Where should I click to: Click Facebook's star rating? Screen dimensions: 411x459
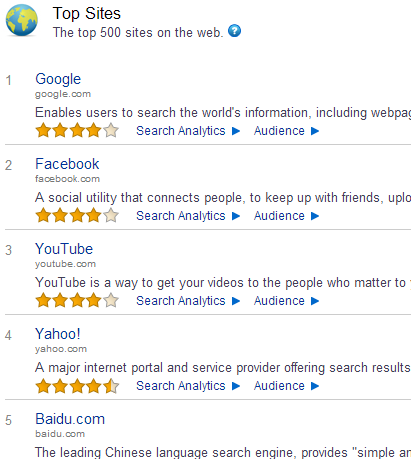click(x=77, y=215)
